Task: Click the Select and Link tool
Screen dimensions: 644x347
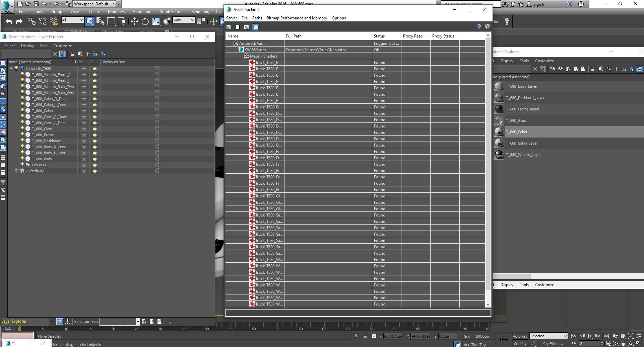Action: [x=32, y=21]
